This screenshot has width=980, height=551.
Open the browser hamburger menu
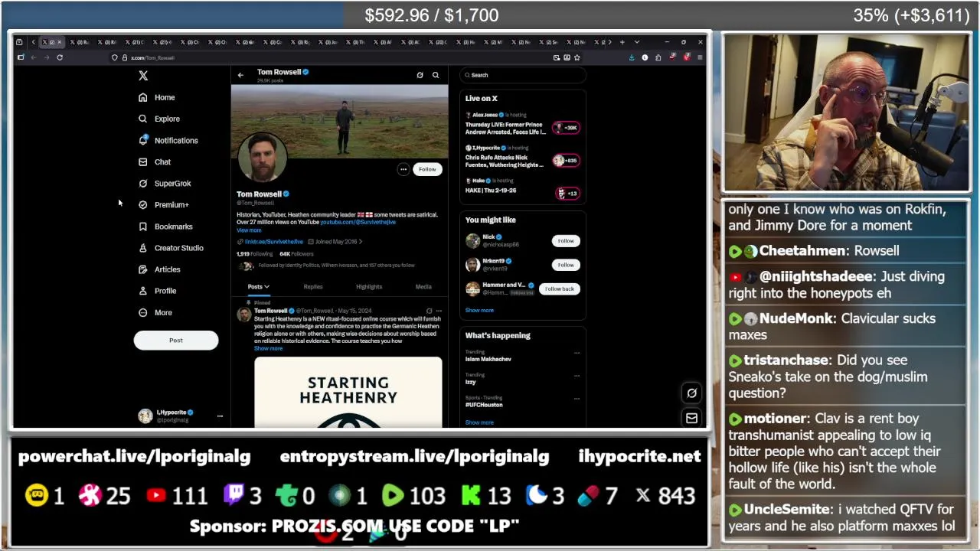click(x=700, y=57)
